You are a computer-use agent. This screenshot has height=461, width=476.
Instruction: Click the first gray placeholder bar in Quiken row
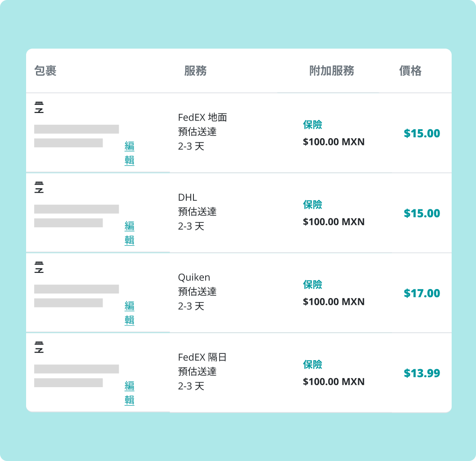76,289
